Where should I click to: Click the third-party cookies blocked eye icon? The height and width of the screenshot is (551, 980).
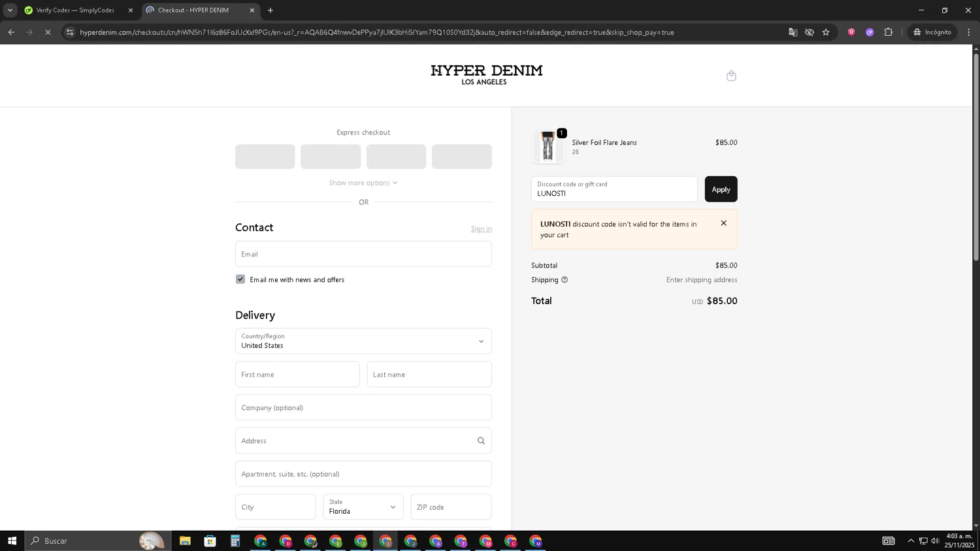point(809,32)
